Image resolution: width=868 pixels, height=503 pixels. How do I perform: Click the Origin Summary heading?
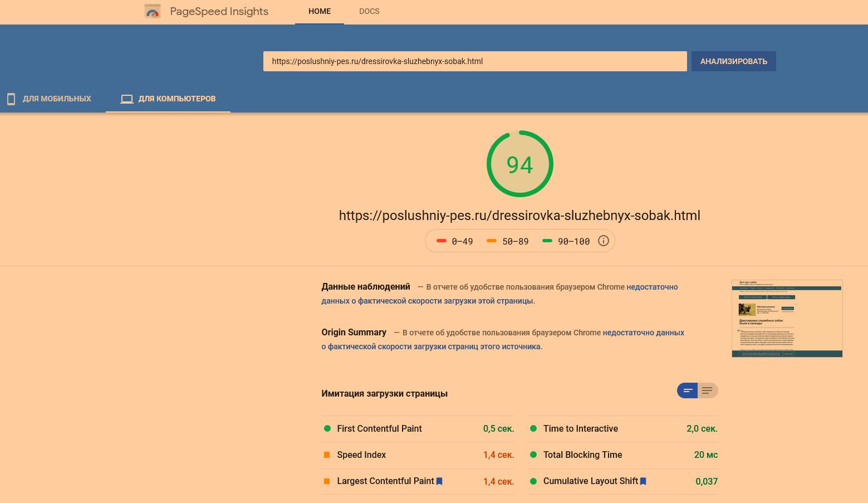[354, 333]
